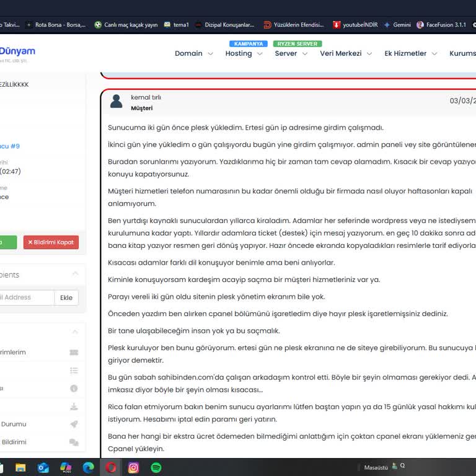Click the 'Müşteri' role label
This screenshot has width=476, height=476.
coord(142,108)
